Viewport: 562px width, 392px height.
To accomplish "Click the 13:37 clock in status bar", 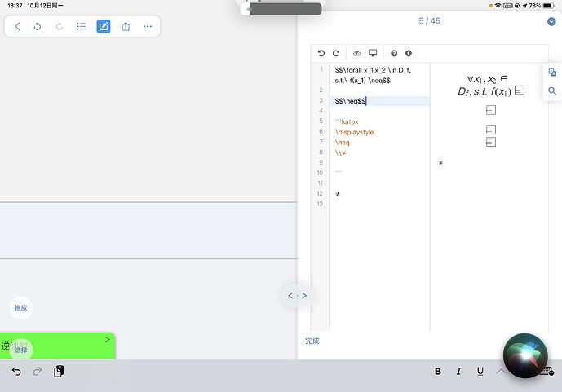I will point(15,6).
